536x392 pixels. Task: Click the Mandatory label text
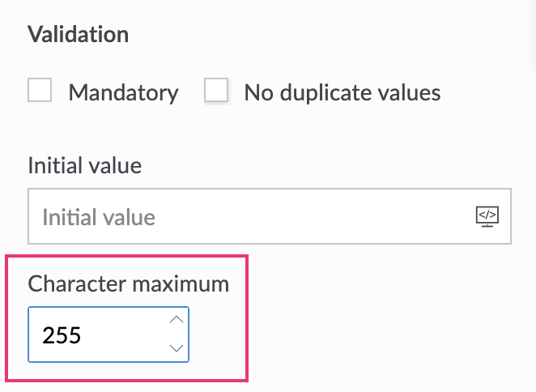(123, 92)
